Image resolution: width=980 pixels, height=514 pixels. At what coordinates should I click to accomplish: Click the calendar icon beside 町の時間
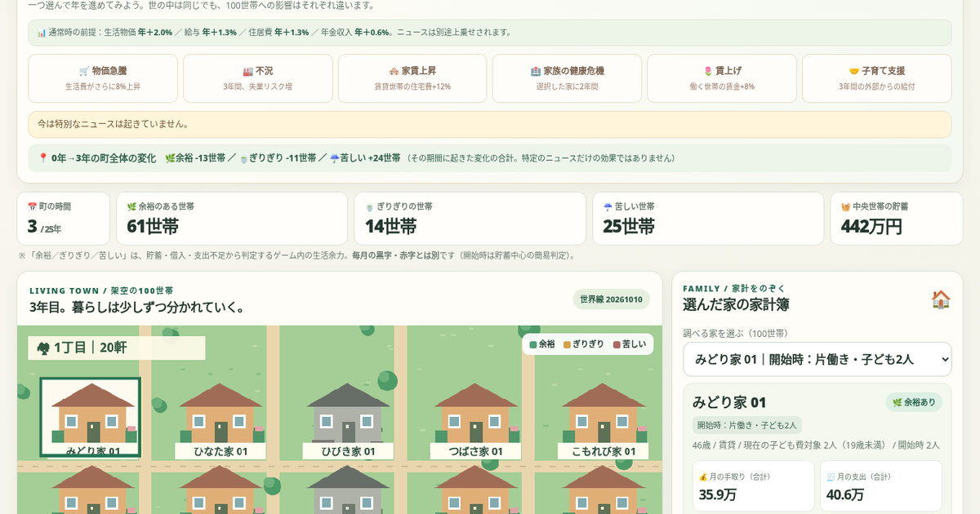[32, 207]
